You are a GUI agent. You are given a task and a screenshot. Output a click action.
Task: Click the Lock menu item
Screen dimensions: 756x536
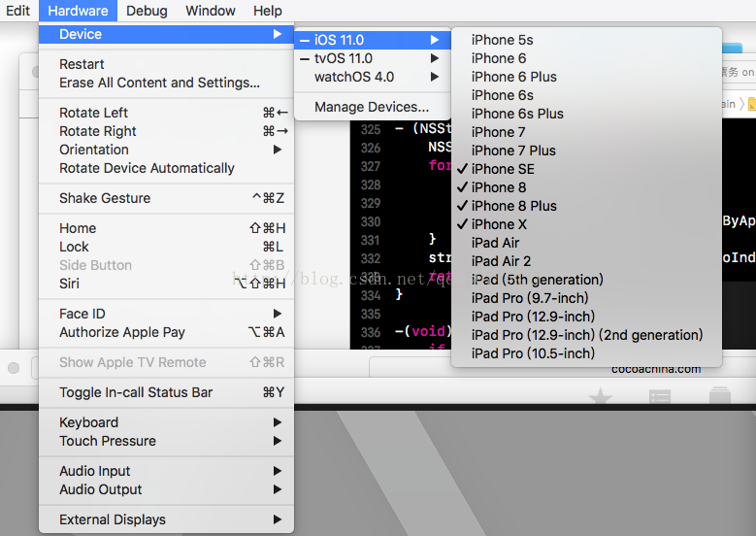point(166,247)
